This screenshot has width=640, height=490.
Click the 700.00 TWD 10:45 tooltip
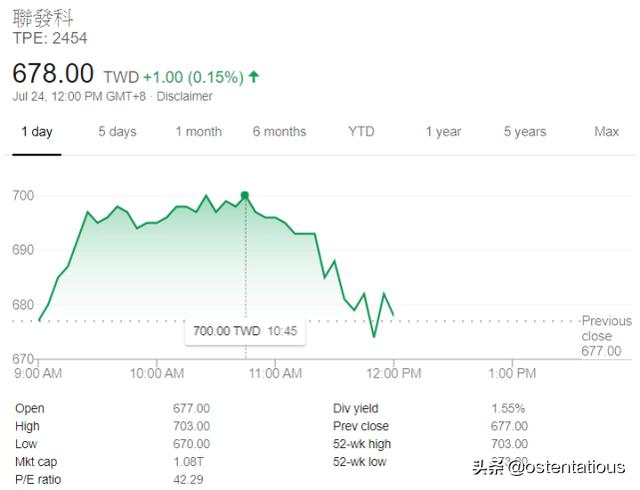pyautogui.click(x=245, y=331)
